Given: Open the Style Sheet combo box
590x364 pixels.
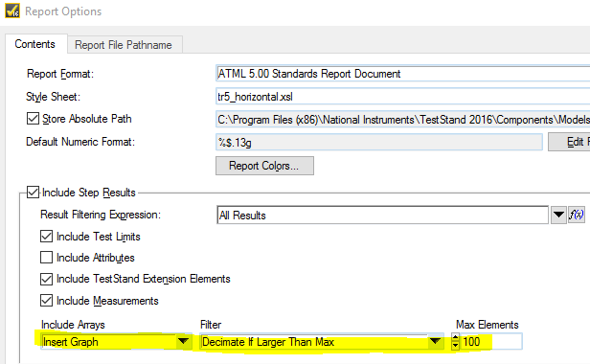Looking at the screenshot, I should click(403, 97).
